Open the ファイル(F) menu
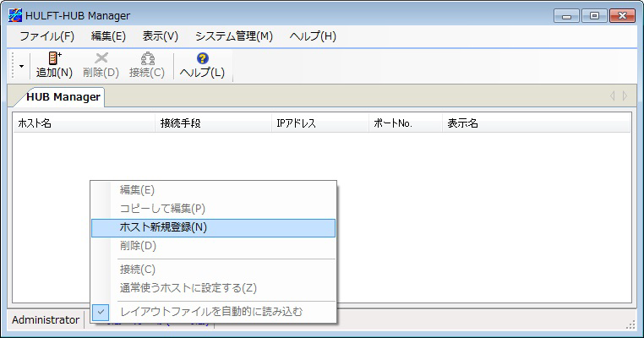Screen dimensions: 644x338 46,36
